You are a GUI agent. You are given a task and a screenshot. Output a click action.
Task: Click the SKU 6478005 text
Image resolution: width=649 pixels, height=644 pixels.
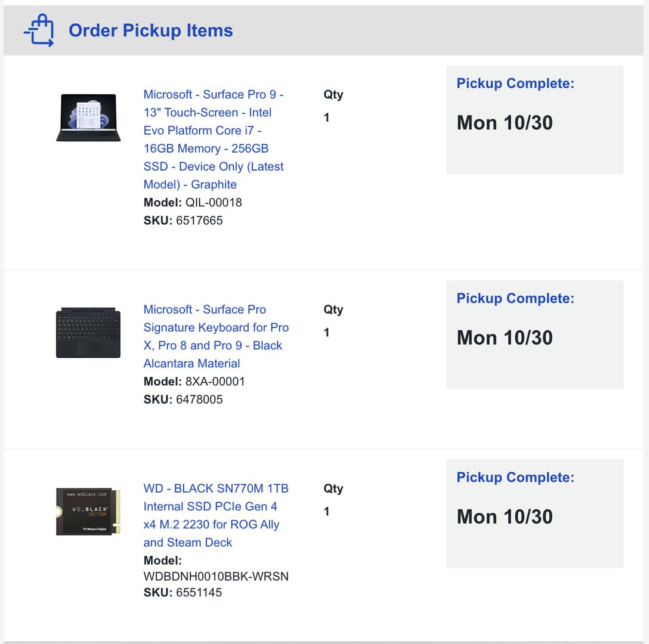point(199,400)
